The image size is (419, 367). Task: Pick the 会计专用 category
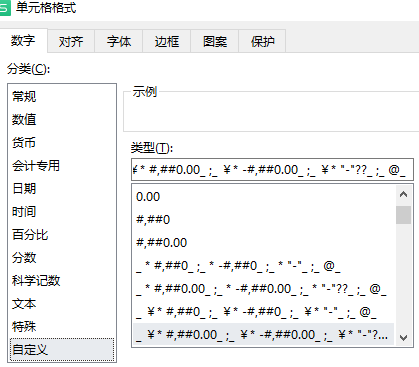(62, 165)
